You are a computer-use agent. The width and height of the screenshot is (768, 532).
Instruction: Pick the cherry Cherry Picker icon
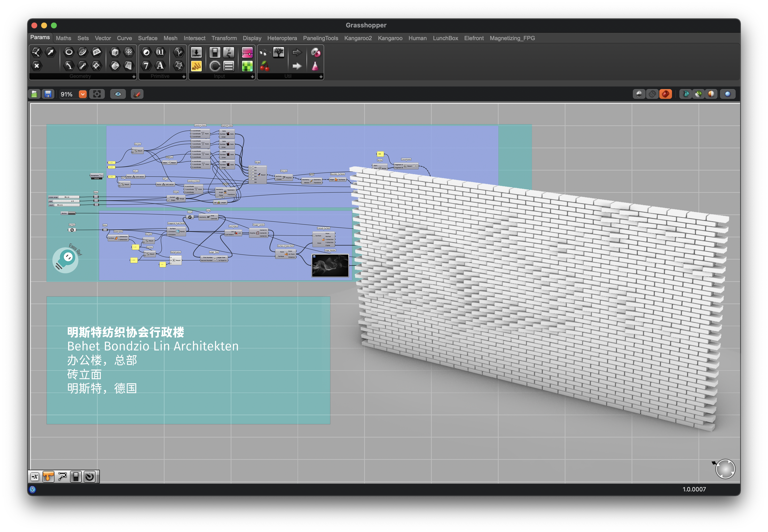point(264,66)
